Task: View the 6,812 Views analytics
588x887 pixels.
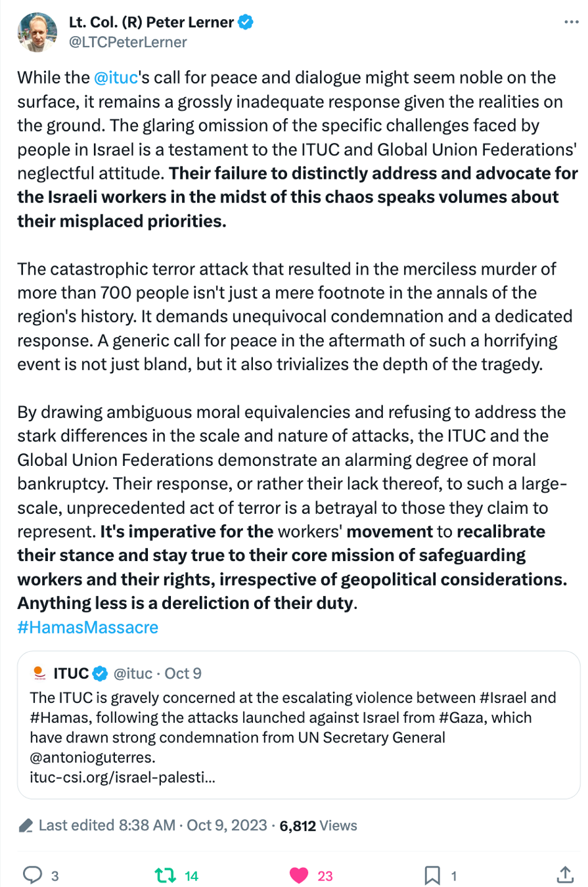Action: pyautogui.click(x=318, y=825)
